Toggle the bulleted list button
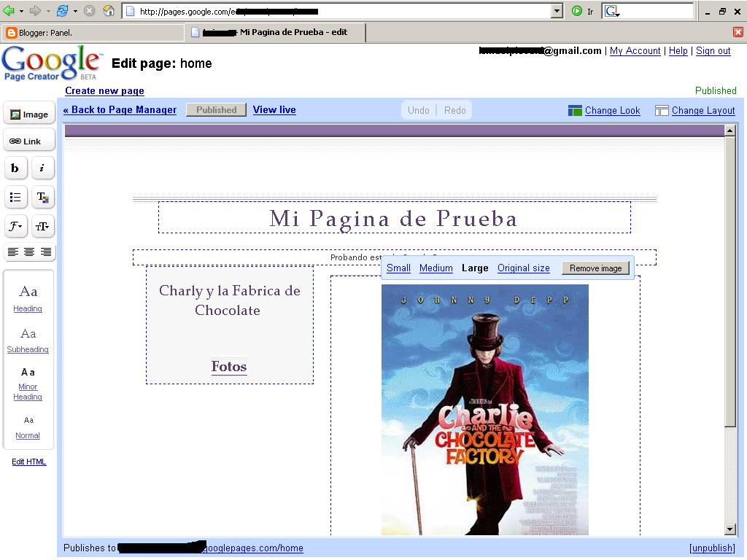Image resolution: width=747 pixels, height=560 pixels. point(15,197)
